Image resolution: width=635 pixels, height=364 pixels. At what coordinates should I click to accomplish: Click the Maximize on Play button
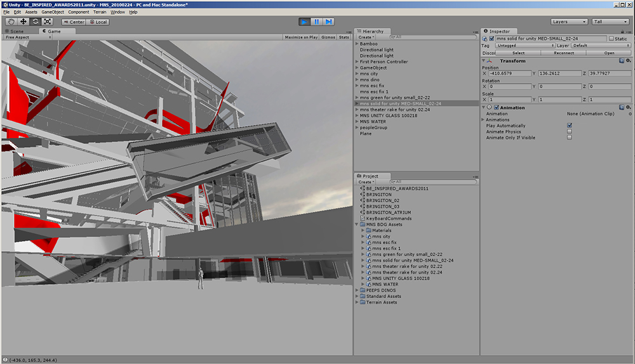pos(301,37)
